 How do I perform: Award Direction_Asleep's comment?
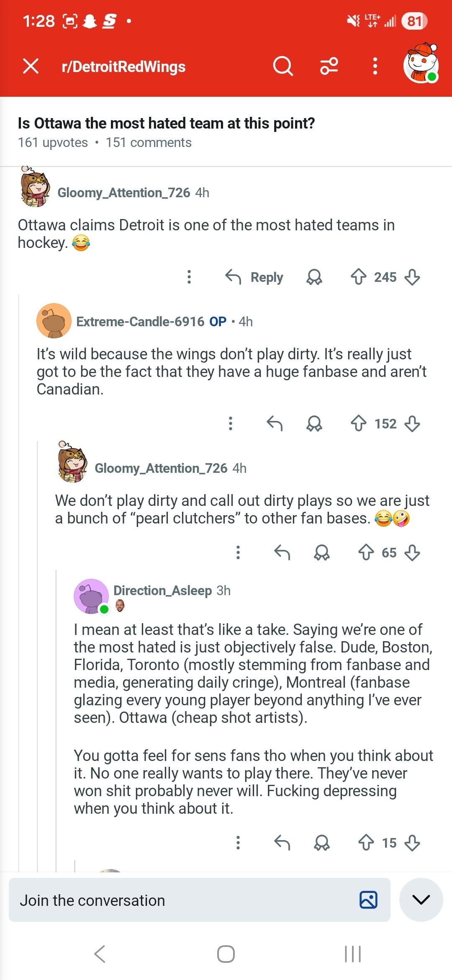[x=322, y=843]
